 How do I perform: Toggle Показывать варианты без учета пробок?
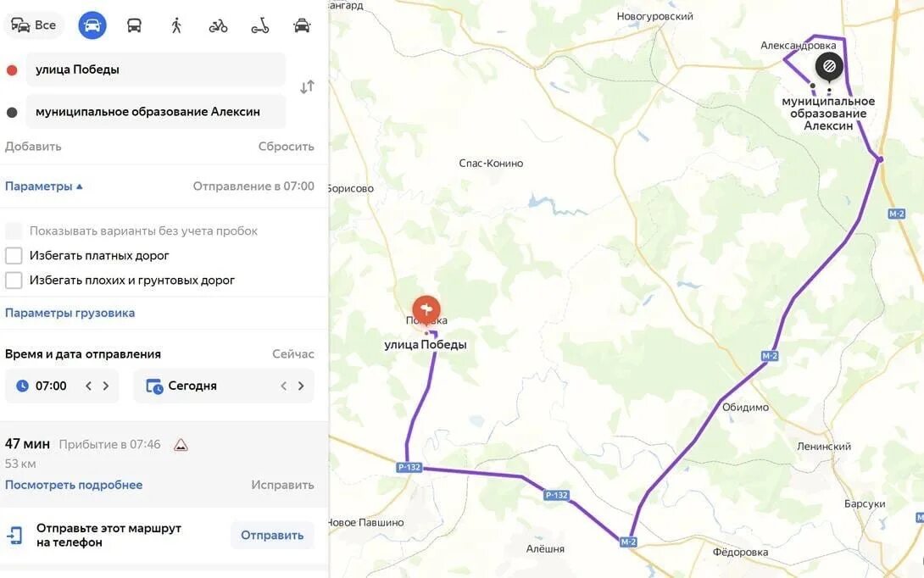click(x=14, y=231)
